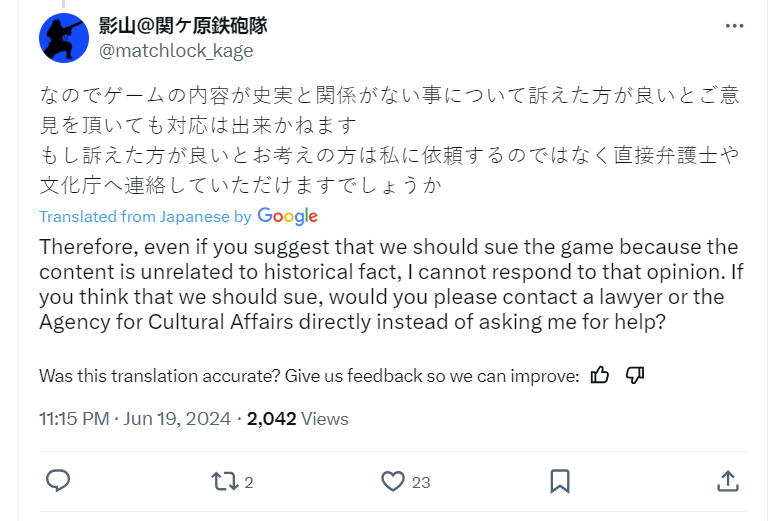Viewport: 776px width, 521px height.
Task: Click the retweet count of 2
Action: point(248,482)
